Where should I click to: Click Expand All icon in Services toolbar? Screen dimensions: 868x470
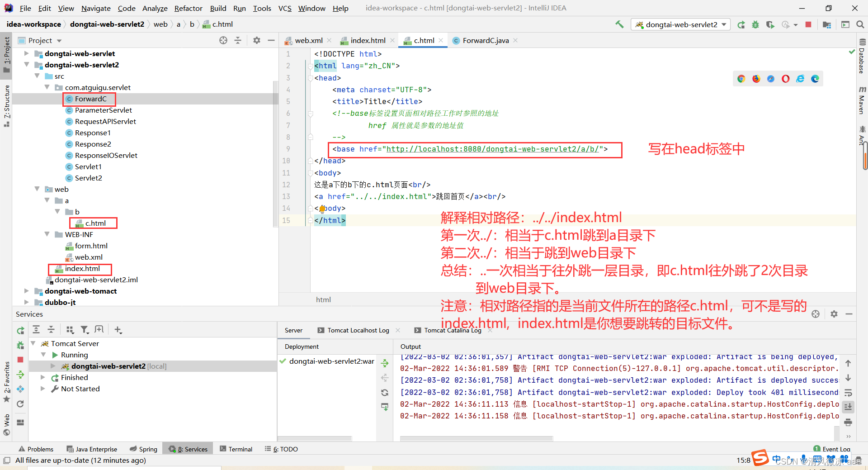pos(36,330)
